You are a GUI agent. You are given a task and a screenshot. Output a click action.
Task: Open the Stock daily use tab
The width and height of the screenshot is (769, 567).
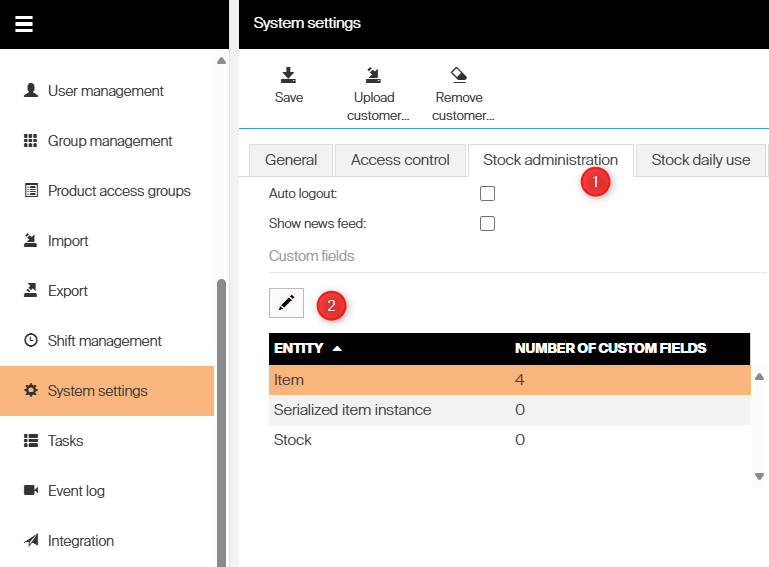[x=700, y=160]
